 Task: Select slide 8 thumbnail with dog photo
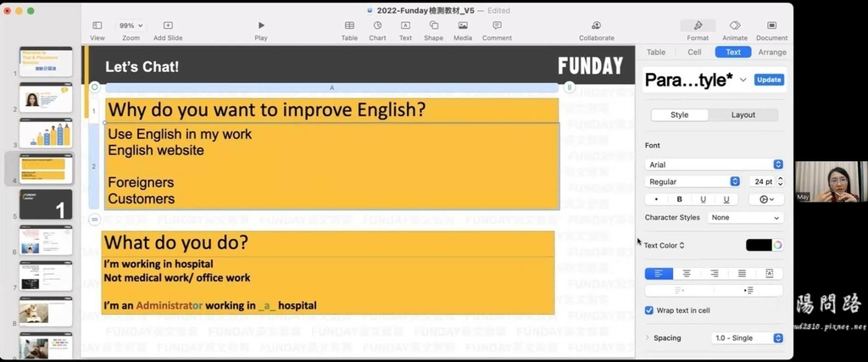(46, 312)
